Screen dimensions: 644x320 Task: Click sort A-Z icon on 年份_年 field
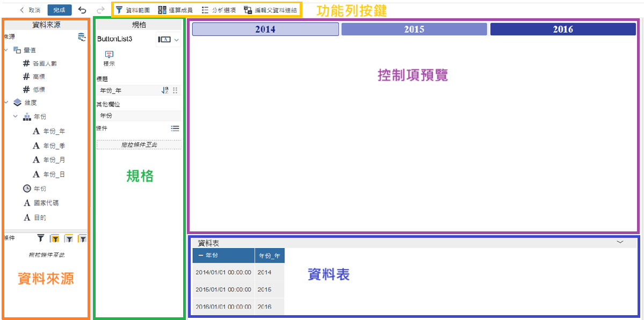point(165,91)
